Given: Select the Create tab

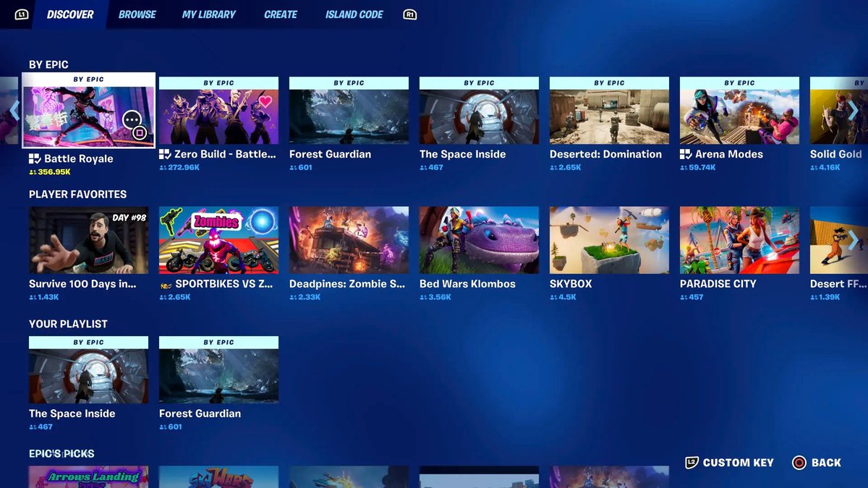Looking at the screenshot, I should [x=281, y=14].
